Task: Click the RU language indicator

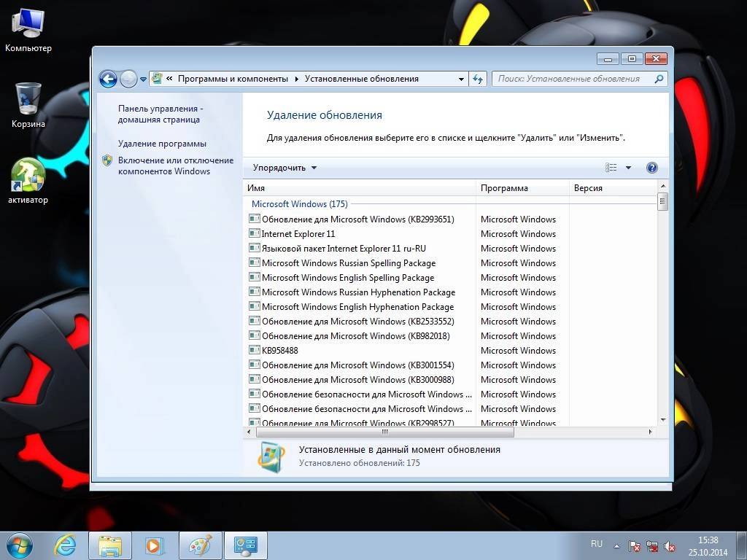Action: pos(597,543)
